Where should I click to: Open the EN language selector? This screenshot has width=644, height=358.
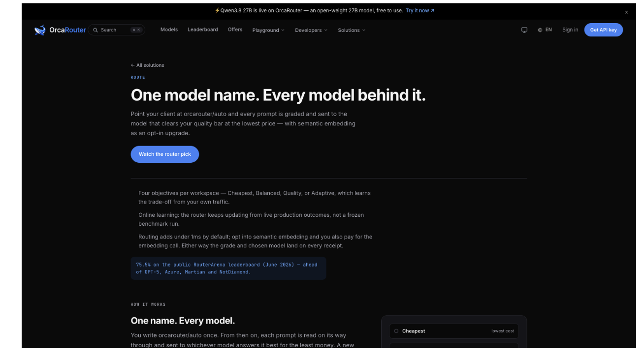tap(545, 30)
